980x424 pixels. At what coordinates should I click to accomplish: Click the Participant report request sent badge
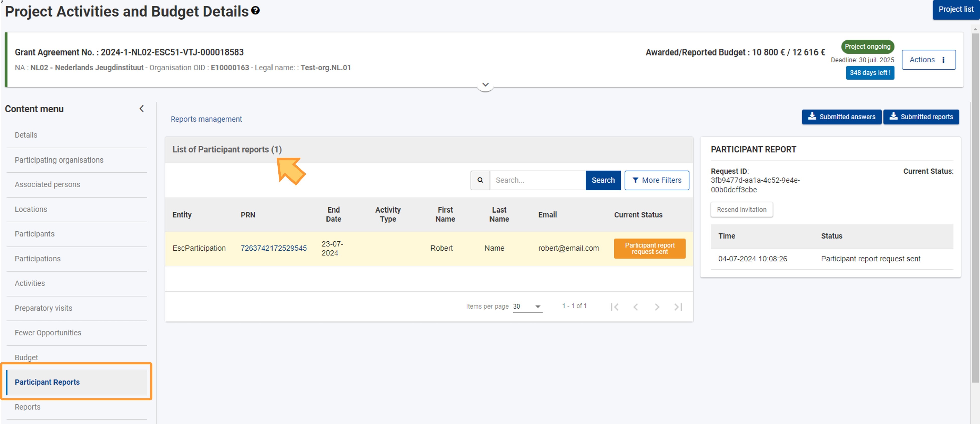[x=649, y=248]
